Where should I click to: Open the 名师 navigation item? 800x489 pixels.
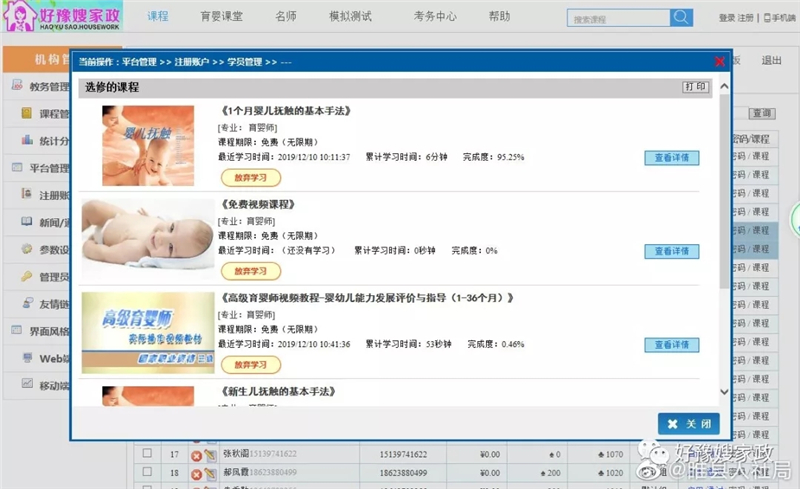pos(286,16)
